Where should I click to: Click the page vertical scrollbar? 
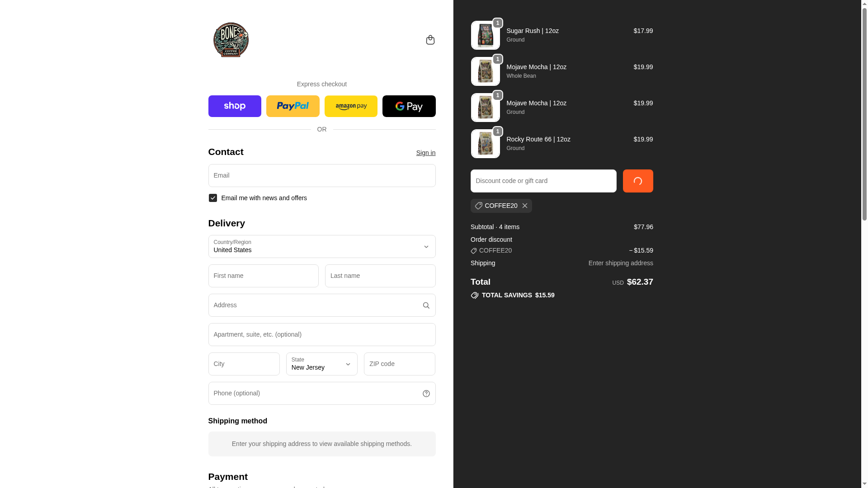pyautogui.click(x=864, y=244)
